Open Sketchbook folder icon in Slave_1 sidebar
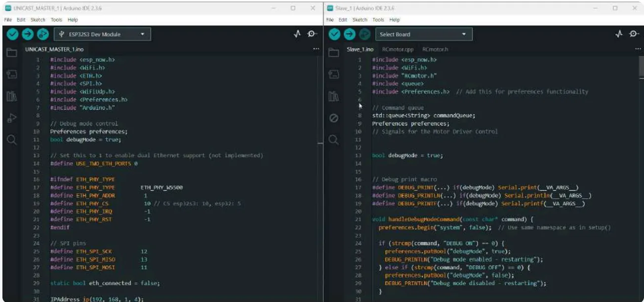The height and width of the screenshot is (302, 644). click(x=334, y=53)
